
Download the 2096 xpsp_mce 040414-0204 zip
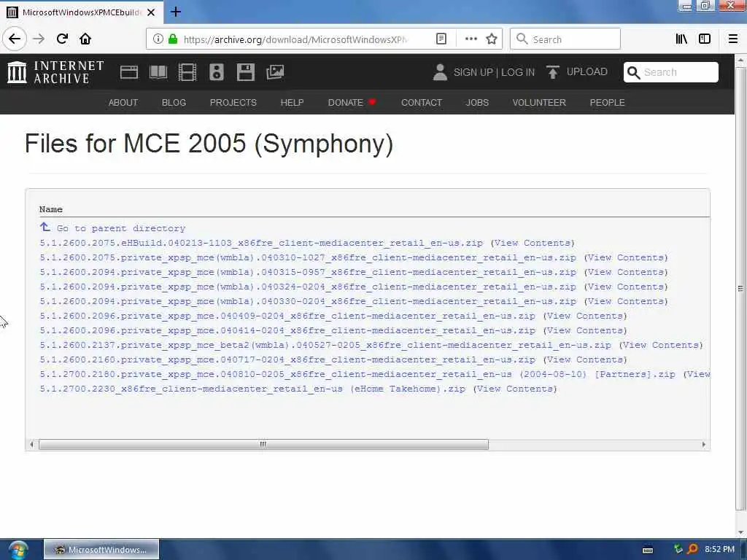(x=287, y=330)
